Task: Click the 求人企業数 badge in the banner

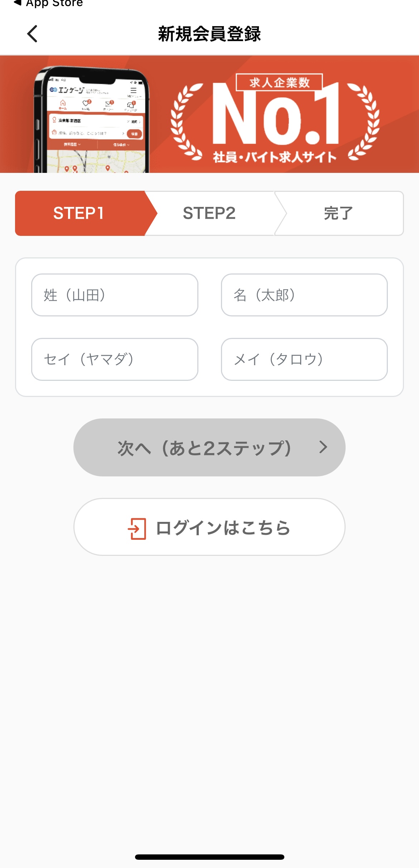Action: 279,83
